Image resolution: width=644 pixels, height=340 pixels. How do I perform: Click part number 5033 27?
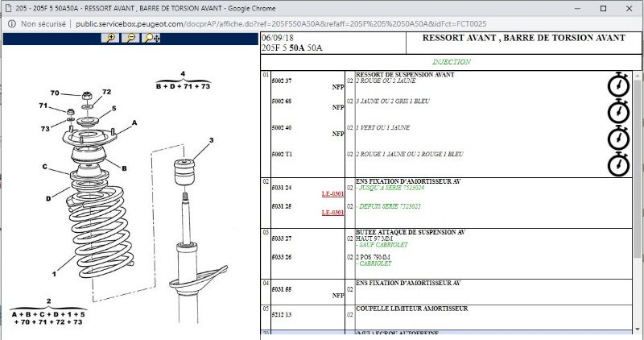[282, 238]
